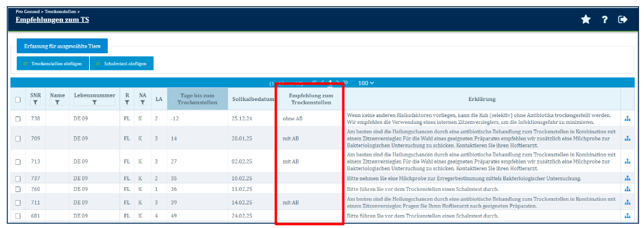Open hierarchy icon for row 737
Screen dimensions: 644x228
[x=627, y=178]
